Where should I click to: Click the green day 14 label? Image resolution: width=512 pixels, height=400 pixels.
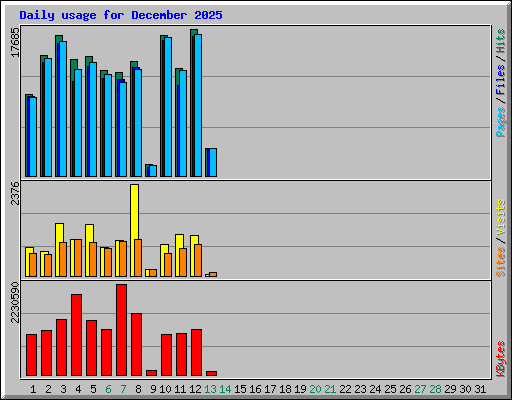click(225, 389)
